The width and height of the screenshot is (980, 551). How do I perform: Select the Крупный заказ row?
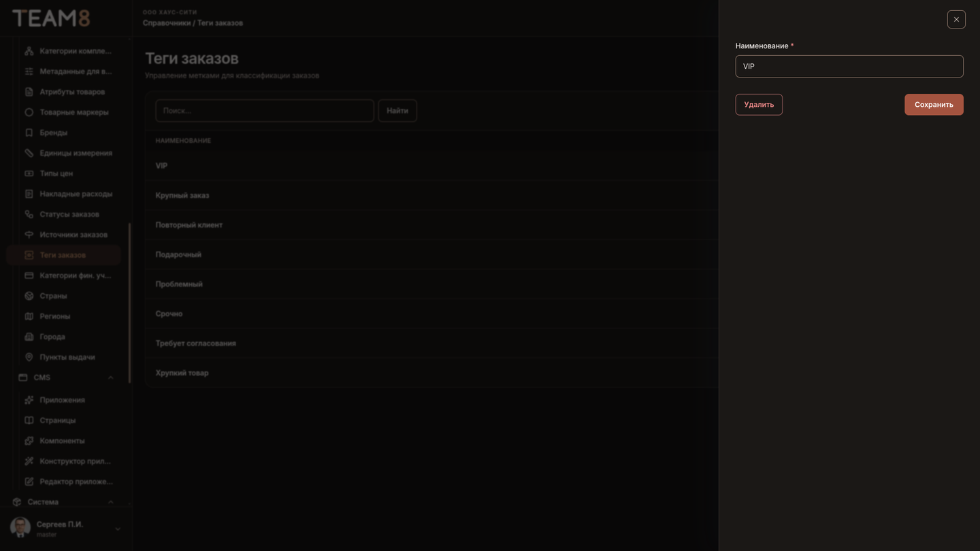431,195
